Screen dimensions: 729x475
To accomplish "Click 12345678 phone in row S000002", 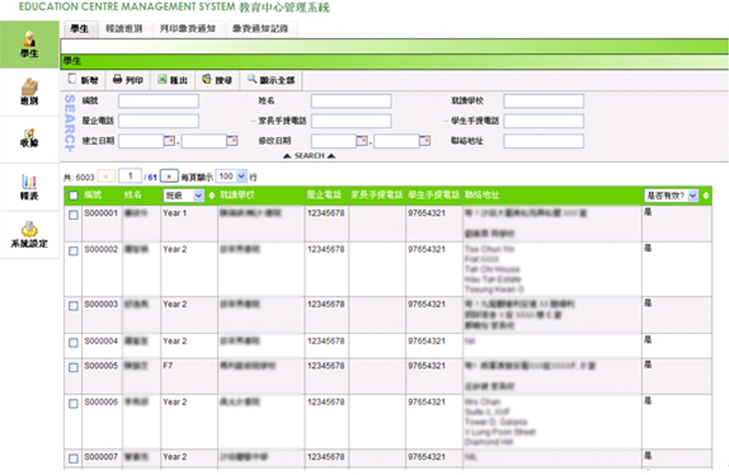I will [x=326, y=249].
